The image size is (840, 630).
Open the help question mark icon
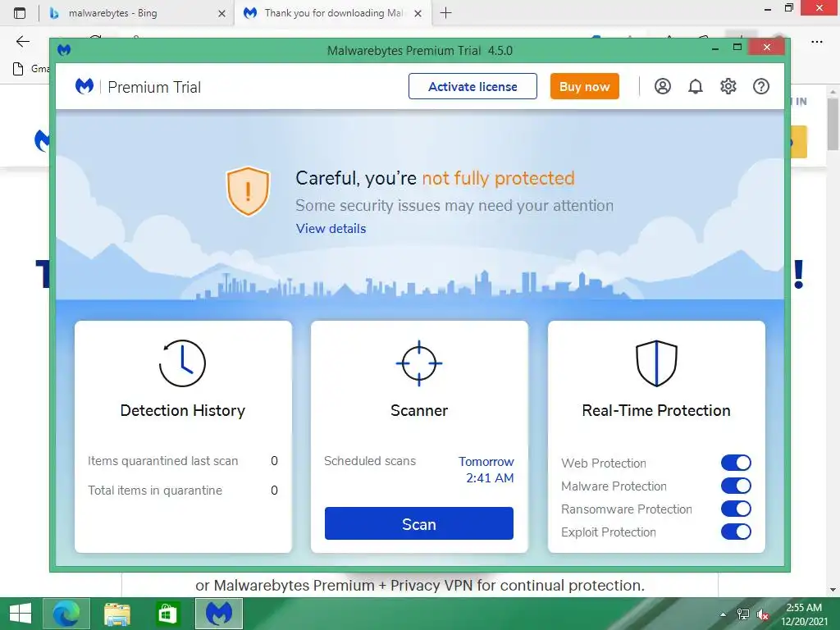coord(760,86)
